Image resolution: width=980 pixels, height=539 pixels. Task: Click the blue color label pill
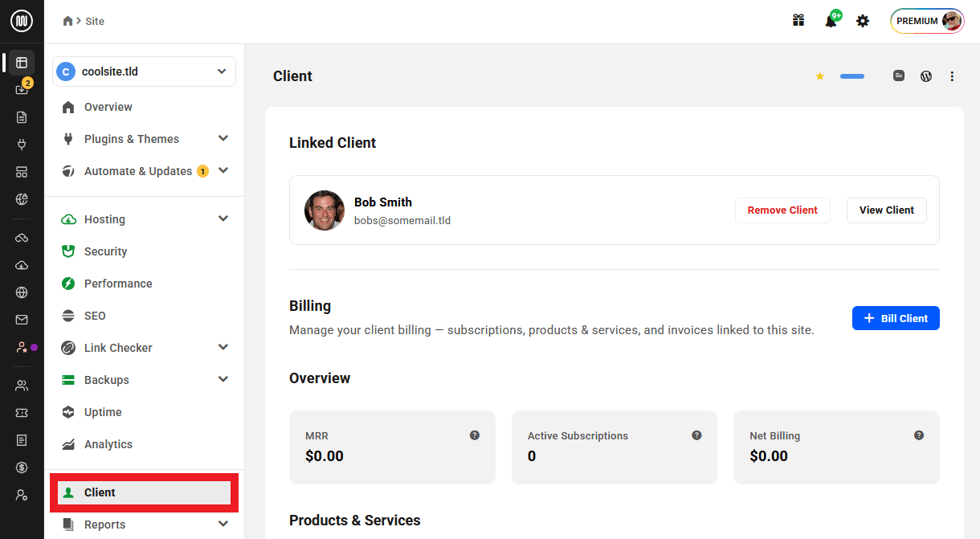(852, 76)
